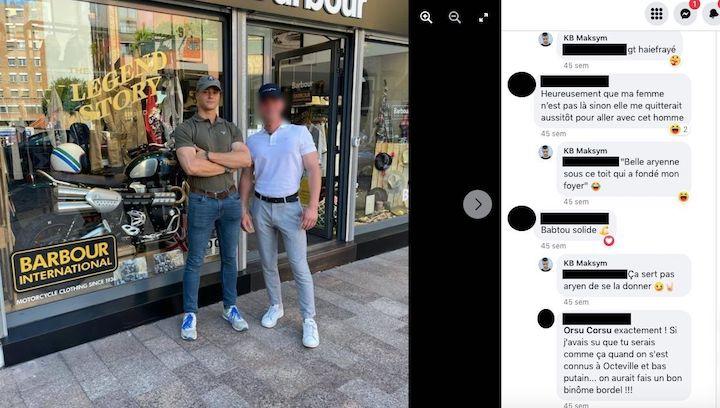
Task: Zoom out of the photo
Action: click(455, 17)
